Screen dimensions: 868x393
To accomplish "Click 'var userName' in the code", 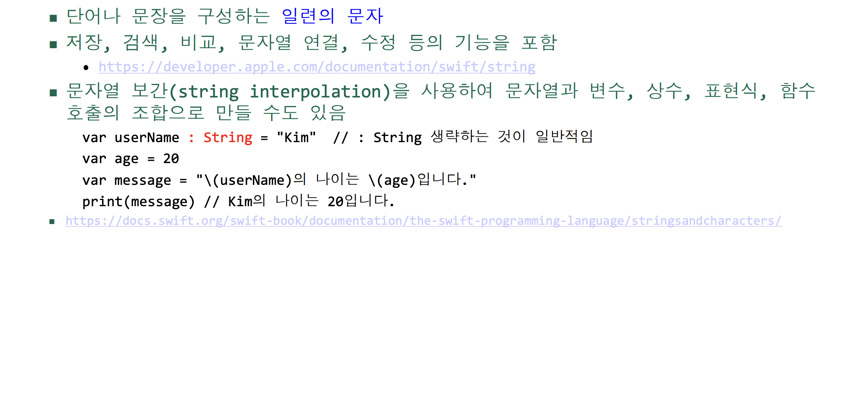I will point(131,137).
